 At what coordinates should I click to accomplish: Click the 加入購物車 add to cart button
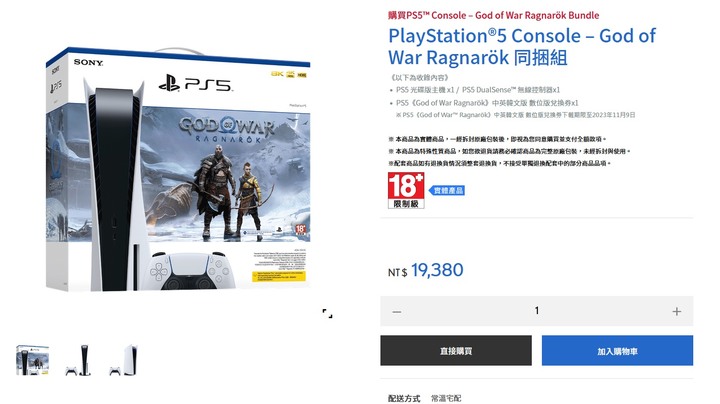(617, 351)
